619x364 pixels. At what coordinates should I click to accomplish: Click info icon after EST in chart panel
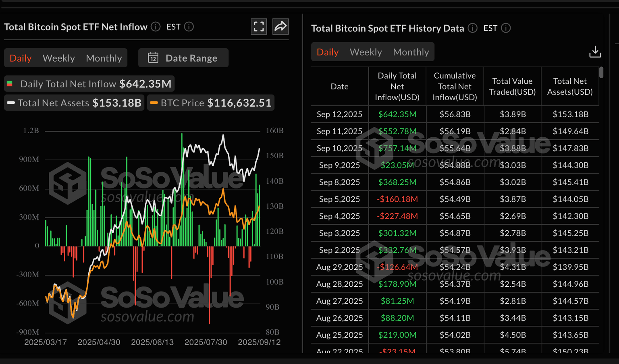tap(189, 27)
